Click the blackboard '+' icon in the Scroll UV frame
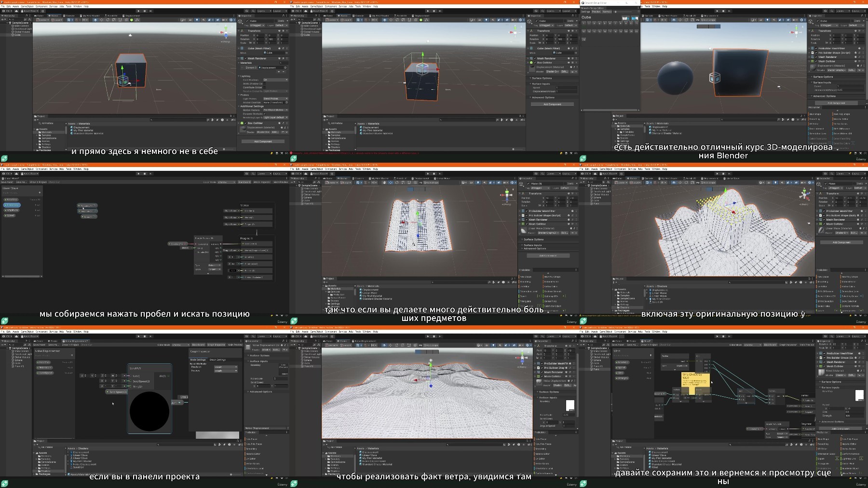 72,355
